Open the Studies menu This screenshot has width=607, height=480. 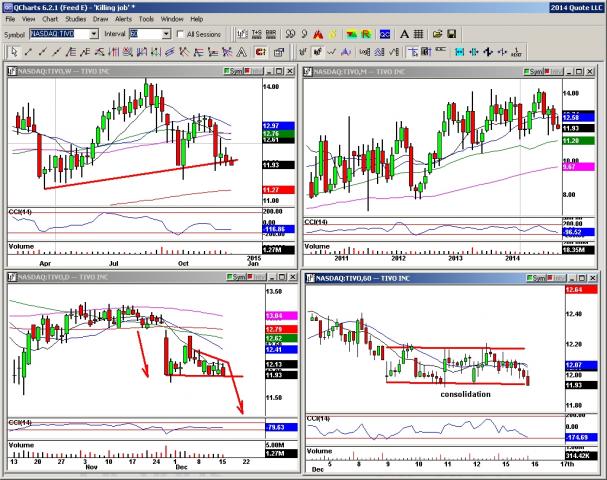click(75, 19)
